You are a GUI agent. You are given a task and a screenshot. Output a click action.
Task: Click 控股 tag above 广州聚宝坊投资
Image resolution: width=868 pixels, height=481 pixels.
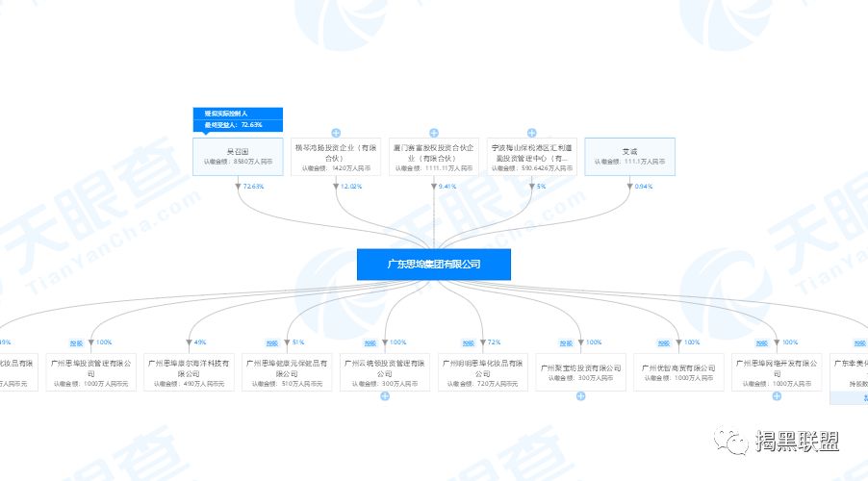pos(566,343)
